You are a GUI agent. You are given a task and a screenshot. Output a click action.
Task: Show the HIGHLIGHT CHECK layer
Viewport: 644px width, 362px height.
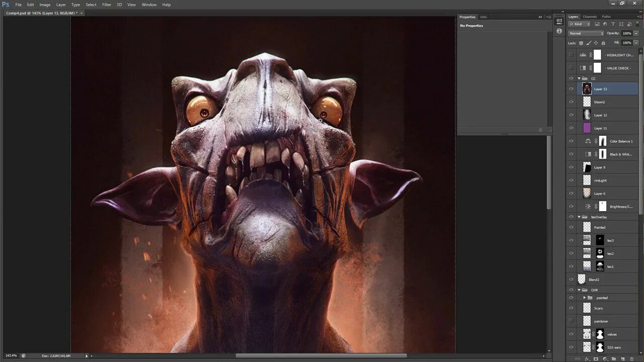(x=571, y=55)
